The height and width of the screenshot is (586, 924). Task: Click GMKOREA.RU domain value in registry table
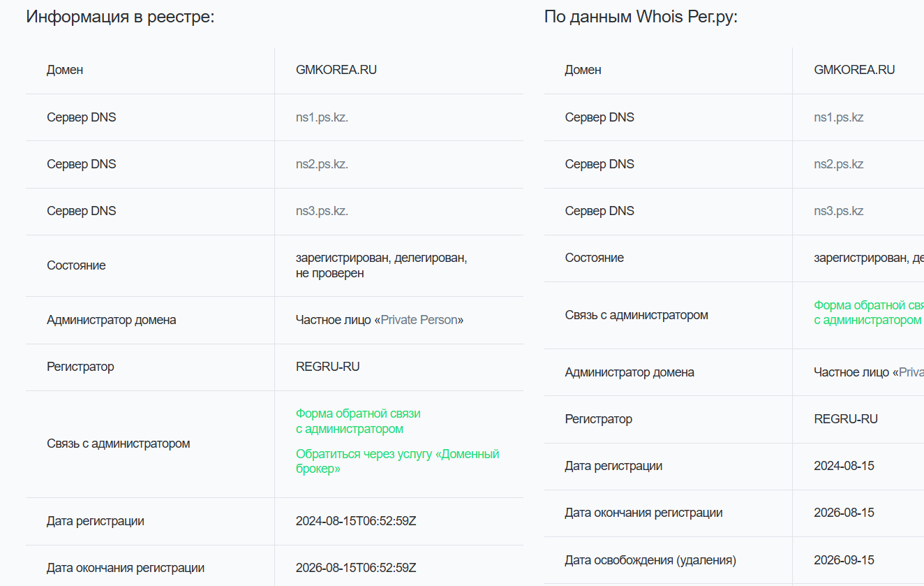tap(336, 70)
